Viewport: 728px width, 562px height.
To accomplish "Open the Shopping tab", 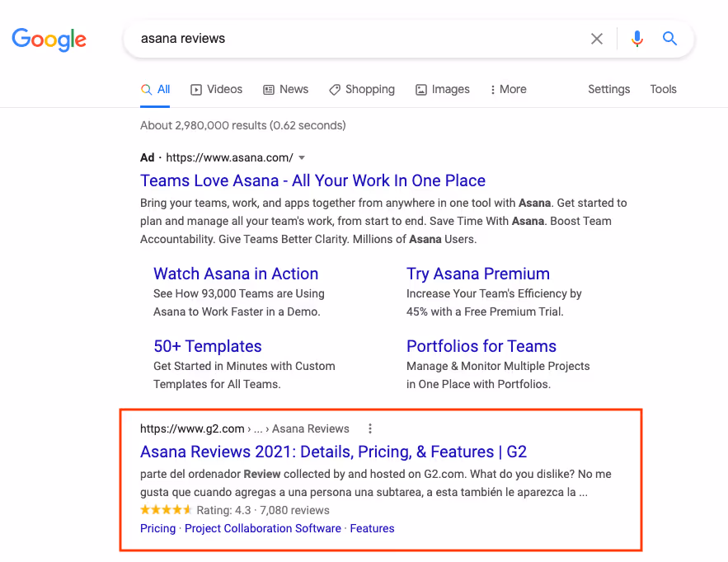I will click(362, 90).
